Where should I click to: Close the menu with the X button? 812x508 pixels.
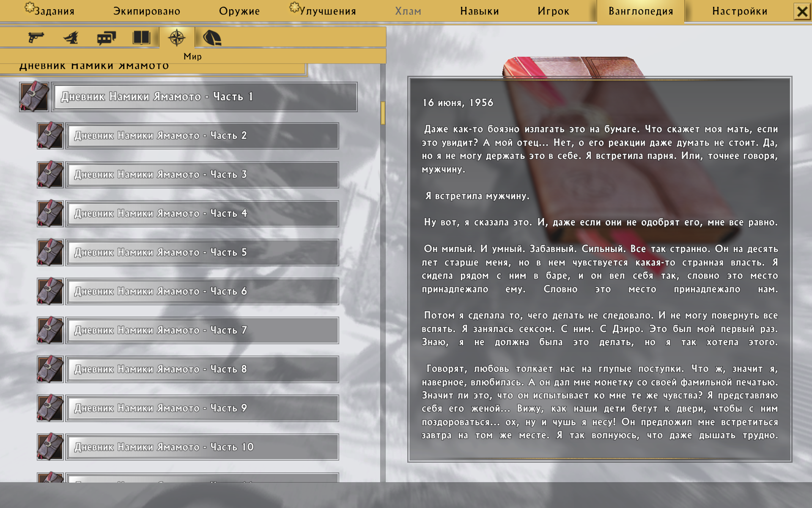(x=802, y=11)
